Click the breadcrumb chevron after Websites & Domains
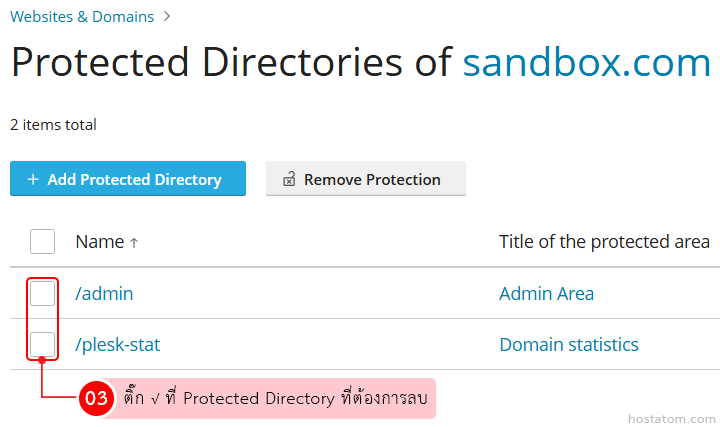 pos(167,16)
